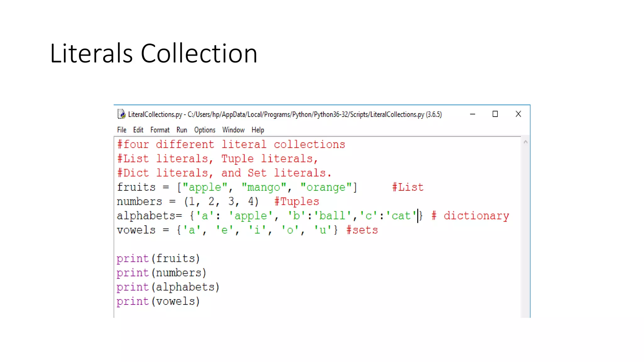Screen dimensions: 644x362
Task: Click the print(fruits) line
Action: (x=158, y=259)
